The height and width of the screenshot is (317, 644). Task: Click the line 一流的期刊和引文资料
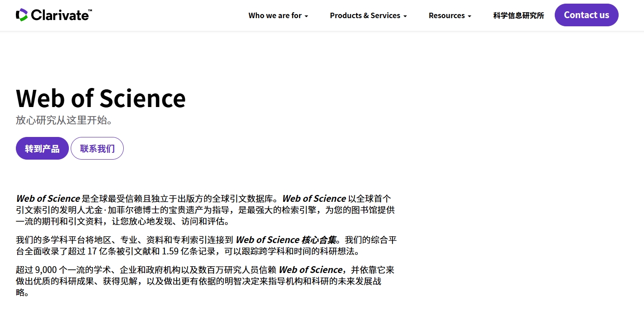[x=123, y=222]
